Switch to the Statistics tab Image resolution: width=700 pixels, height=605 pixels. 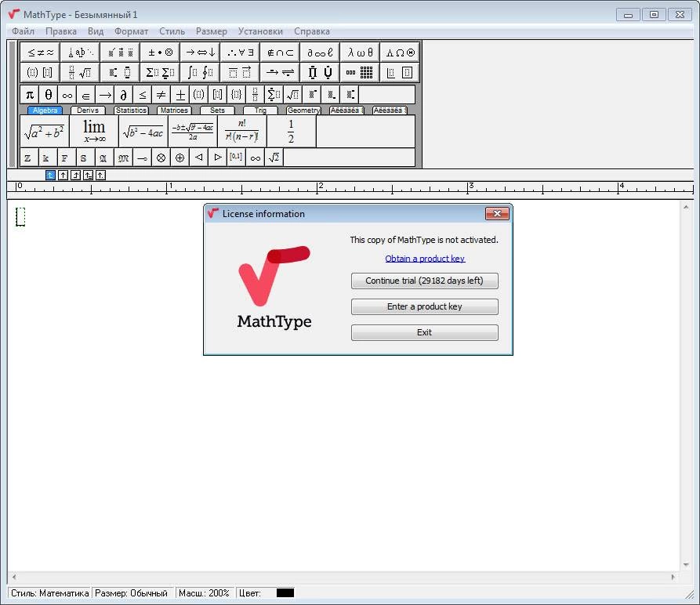131,110
